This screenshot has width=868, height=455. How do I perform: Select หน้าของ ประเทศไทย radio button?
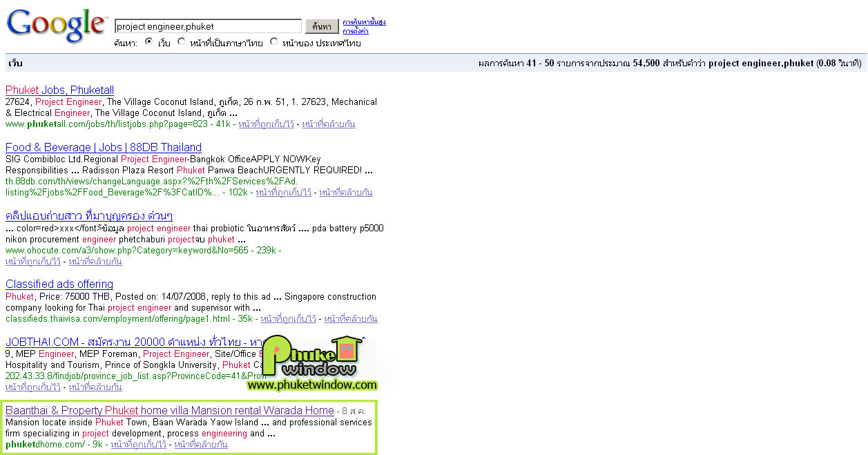pyautogui.click(x=273, y=42)
